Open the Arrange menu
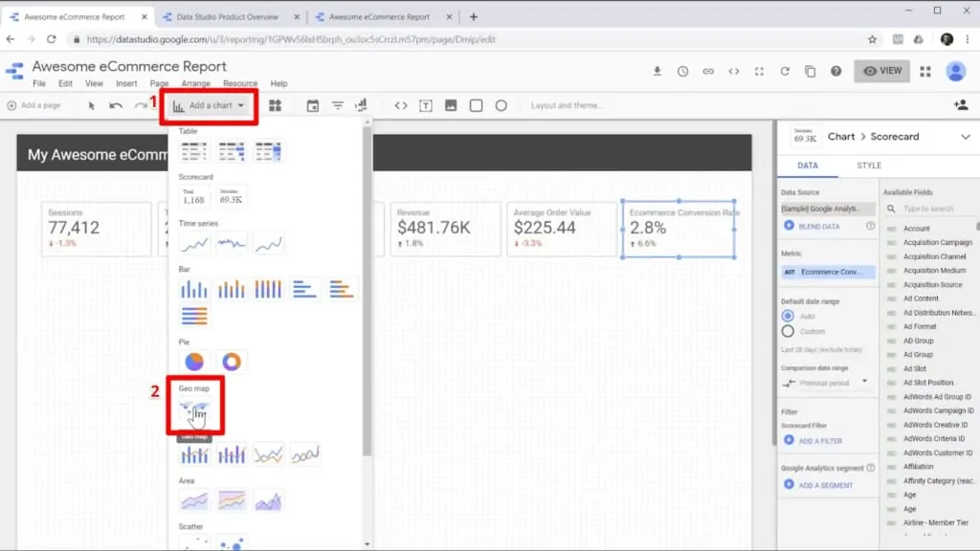Screen dimensions: 980x551 pyautogui.click(x=195, y=83)
